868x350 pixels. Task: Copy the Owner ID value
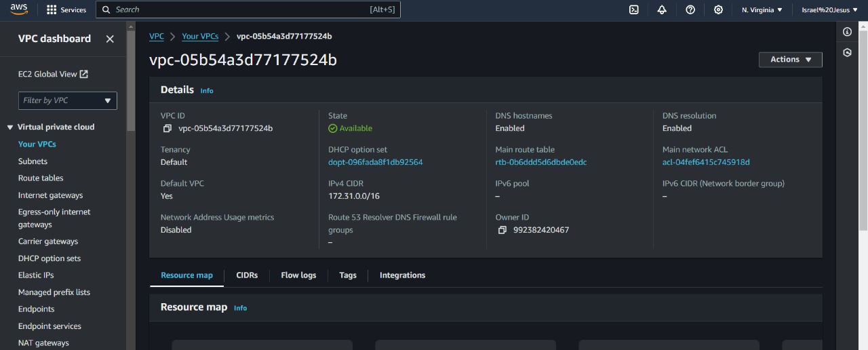(x=502, y=230)
